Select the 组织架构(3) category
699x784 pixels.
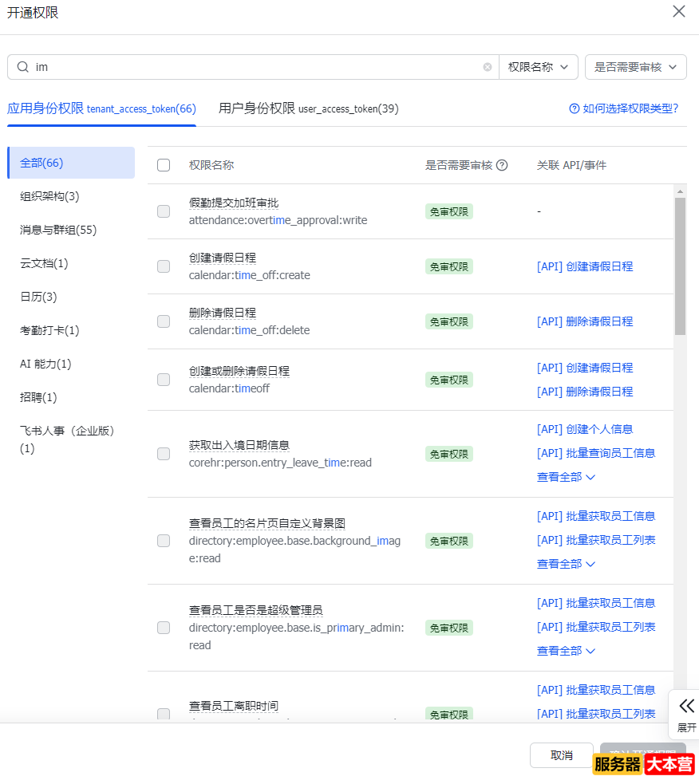tap(49, 196)
